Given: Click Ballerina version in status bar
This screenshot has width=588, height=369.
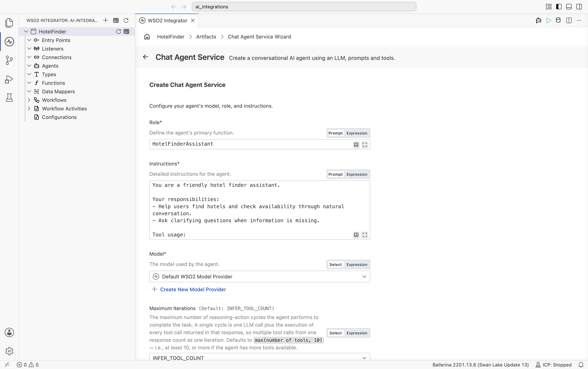Looking at the screenshot, I should pos(480,365).
